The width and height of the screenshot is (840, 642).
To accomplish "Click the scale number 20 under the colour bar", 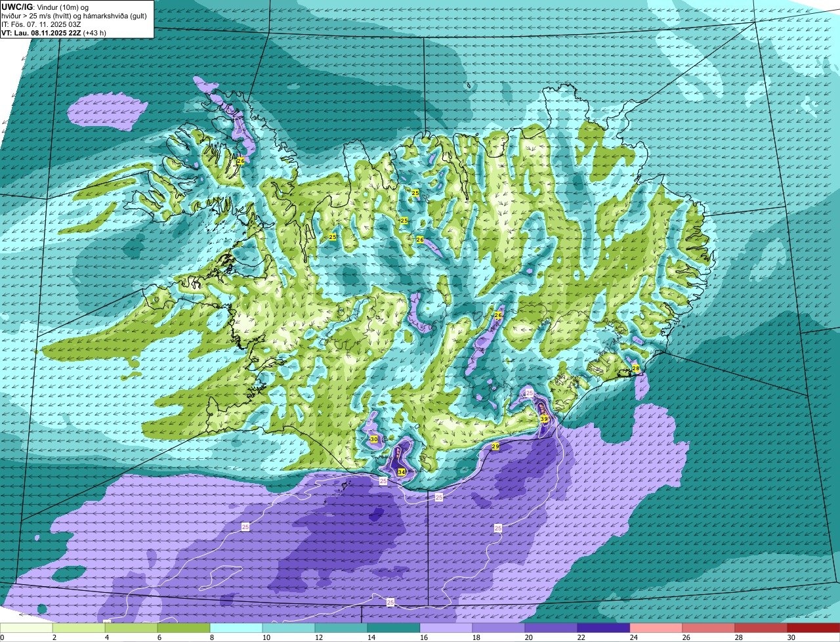I will tap(528, 637).
